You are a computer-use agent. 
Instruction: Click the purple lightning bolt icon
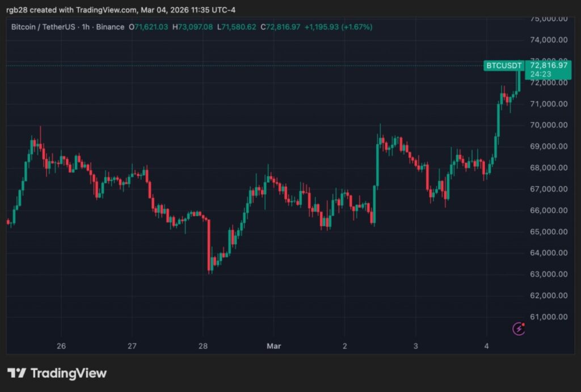click(518, 328)
